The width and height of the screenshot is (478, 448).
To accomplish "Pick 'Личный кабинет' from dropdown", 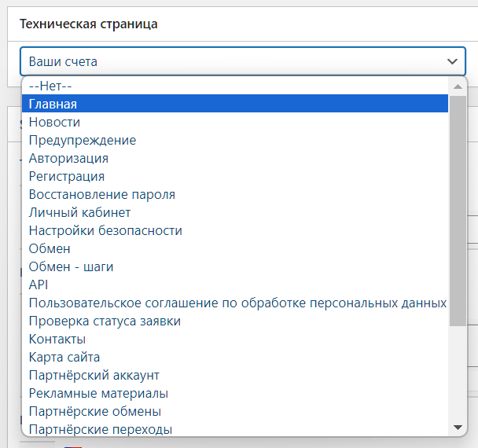I will (79, 212).
